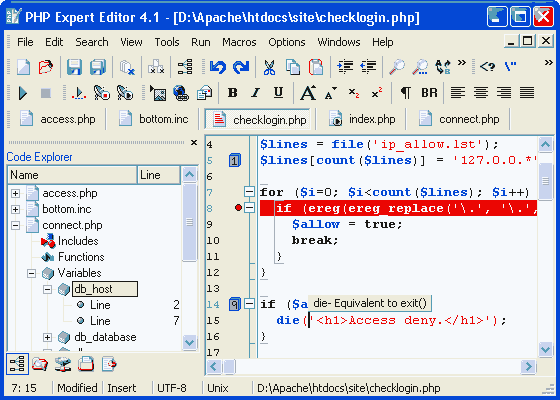Viewport: 560px width, 400px height.
Task: Insert paragraph mark tag
Action: (405, 93)
